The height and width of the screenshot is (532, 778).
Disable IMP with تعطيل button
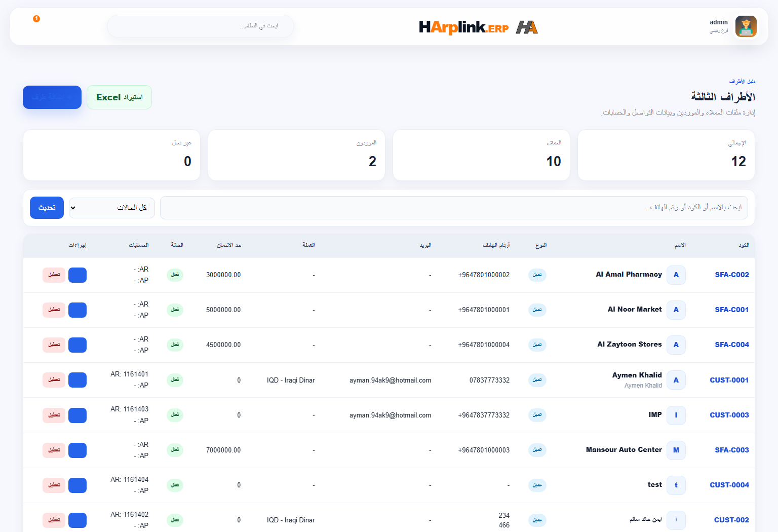[x=54, y=415]
